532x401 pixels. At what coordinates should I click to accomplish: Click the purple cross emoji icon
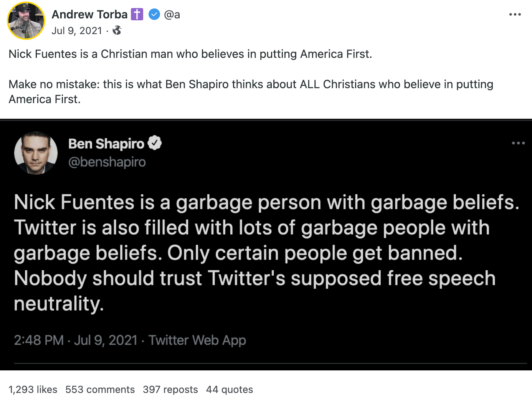coord(137,15)
